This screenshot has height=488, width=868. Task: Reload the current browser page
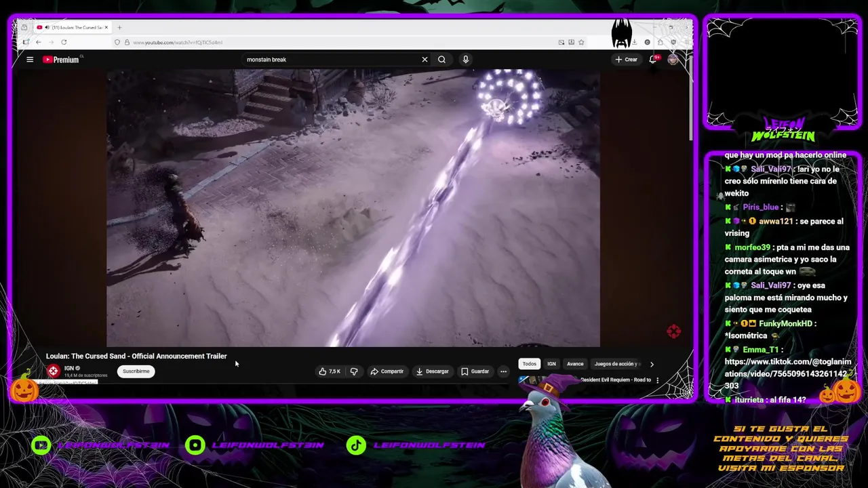64,42
